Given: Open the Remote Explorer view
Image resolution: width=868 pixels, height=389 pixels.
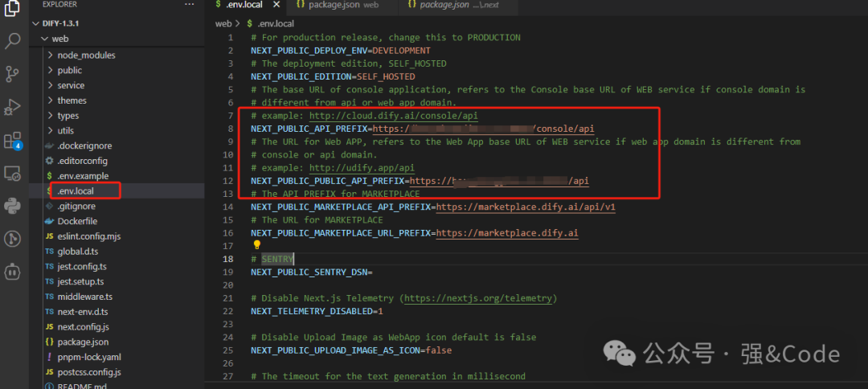Looking at the screenshot, I should (12, 174).
